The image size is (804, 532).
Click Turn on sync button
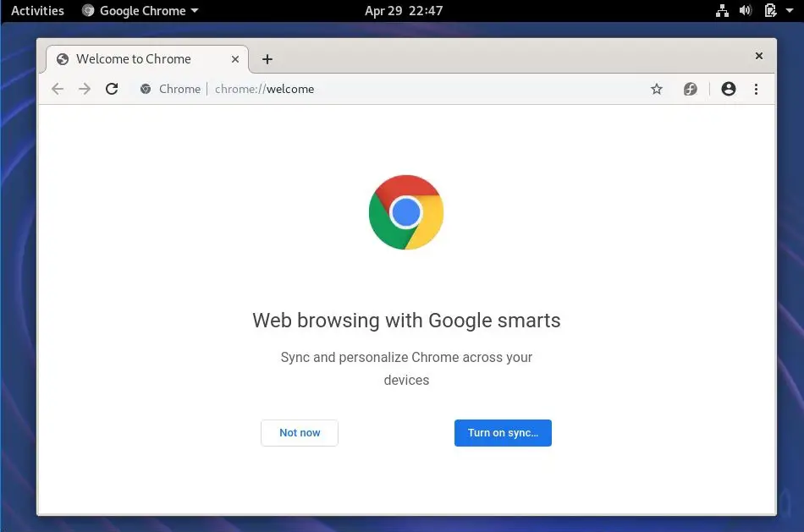pyautogui.click(x=503, y=433)
